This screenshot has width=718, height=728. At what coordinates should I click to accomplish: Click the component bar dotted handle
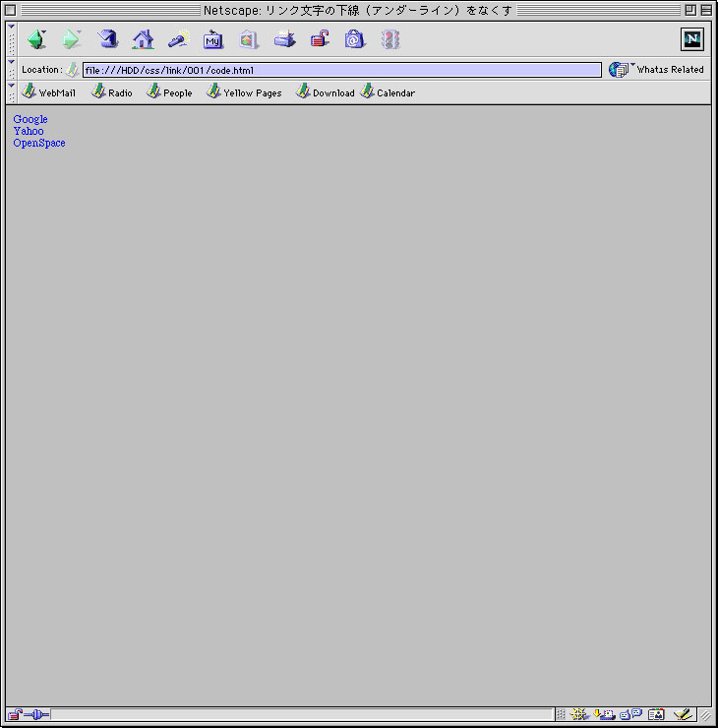(561, 714)
